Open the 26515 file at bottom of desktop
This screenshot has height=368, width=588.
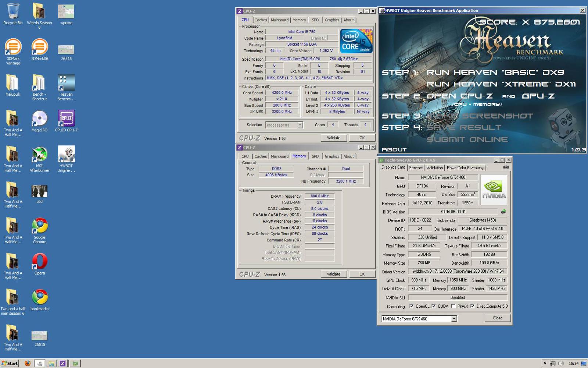(x=39, y=339)
